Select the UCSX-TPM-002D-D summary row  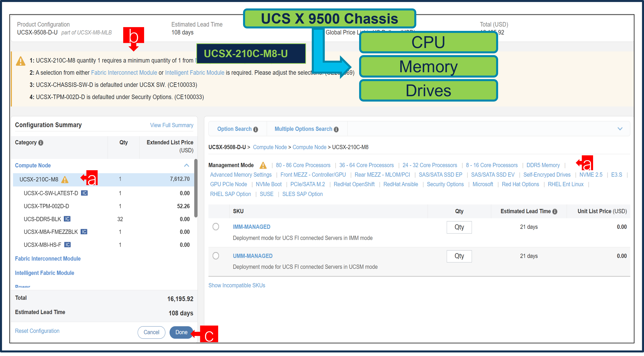[x=103, y=206]
